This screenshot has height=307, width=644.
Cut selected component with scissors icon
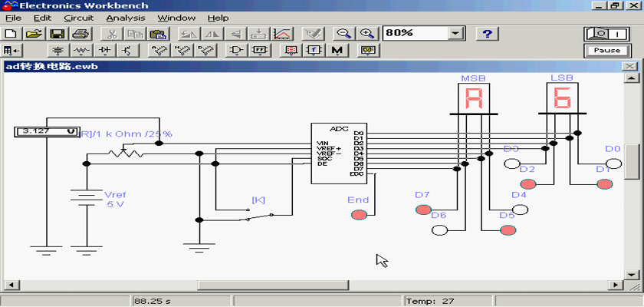(110, 34)
